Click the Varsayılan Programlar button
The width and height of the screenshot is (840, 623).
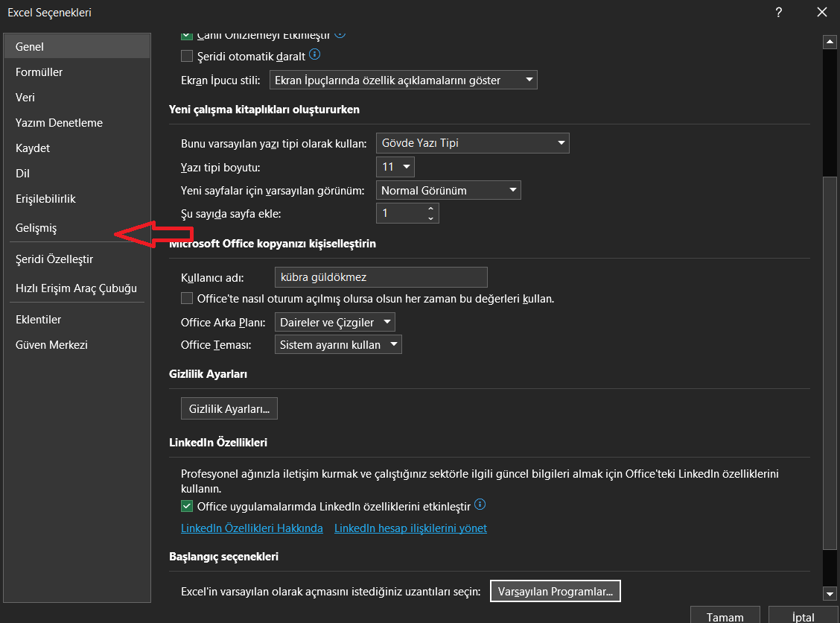(555, 590)
